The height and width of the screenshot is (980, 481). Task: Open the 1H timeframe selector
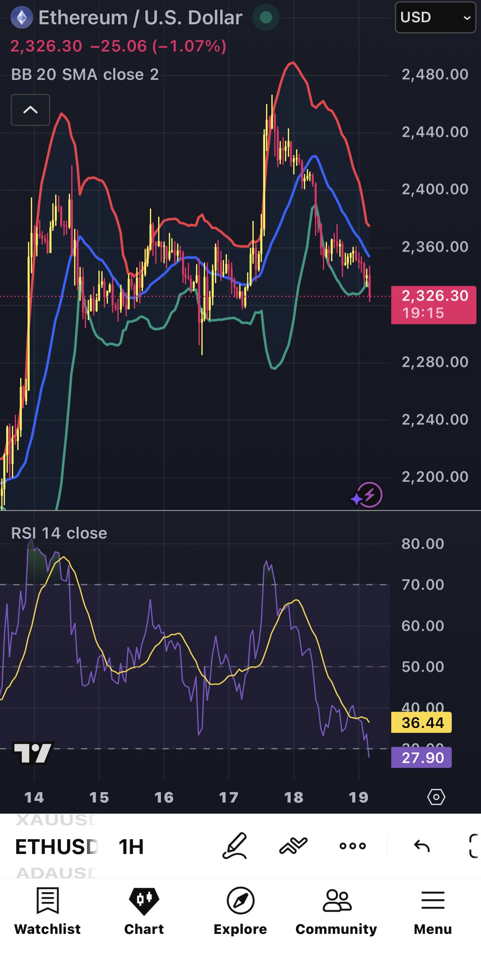131,847
